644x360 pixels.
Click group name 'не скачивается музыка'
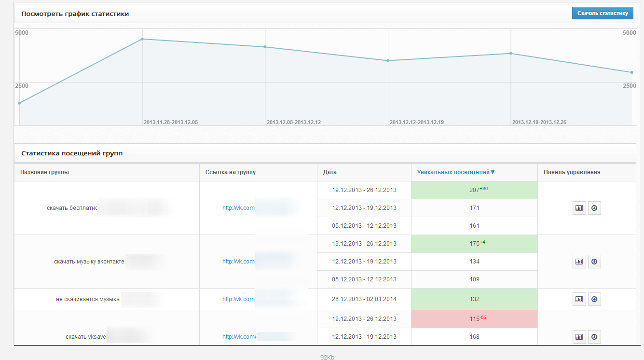pos(88,299)
